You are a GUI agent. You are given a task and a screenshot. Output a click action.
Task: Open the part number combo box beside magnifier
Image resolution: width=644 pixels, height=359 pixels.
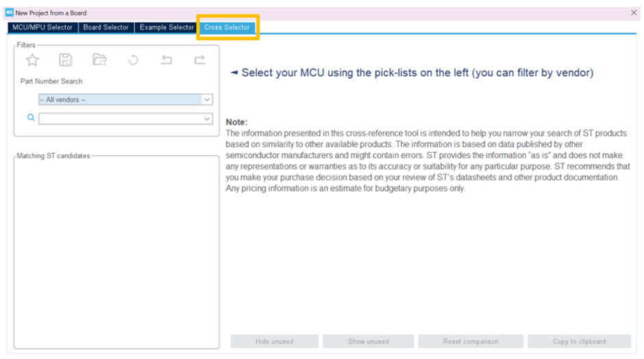click(x=125, y=119)
